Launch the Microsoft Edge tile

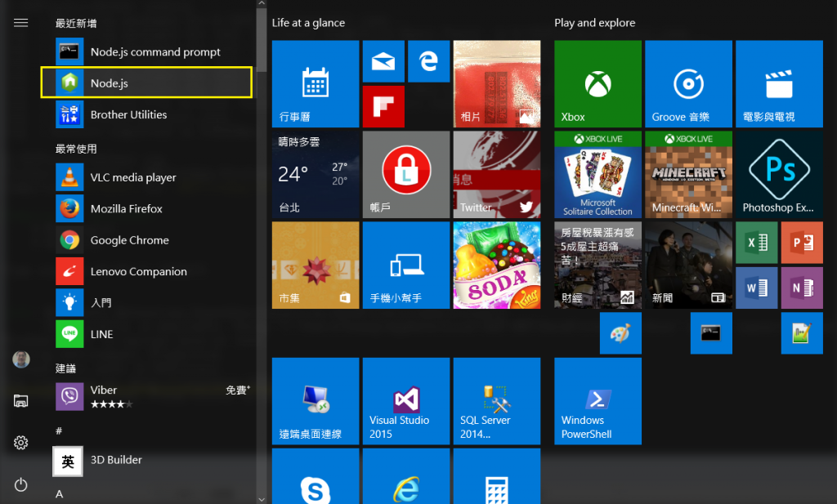(x=428, y=61)
